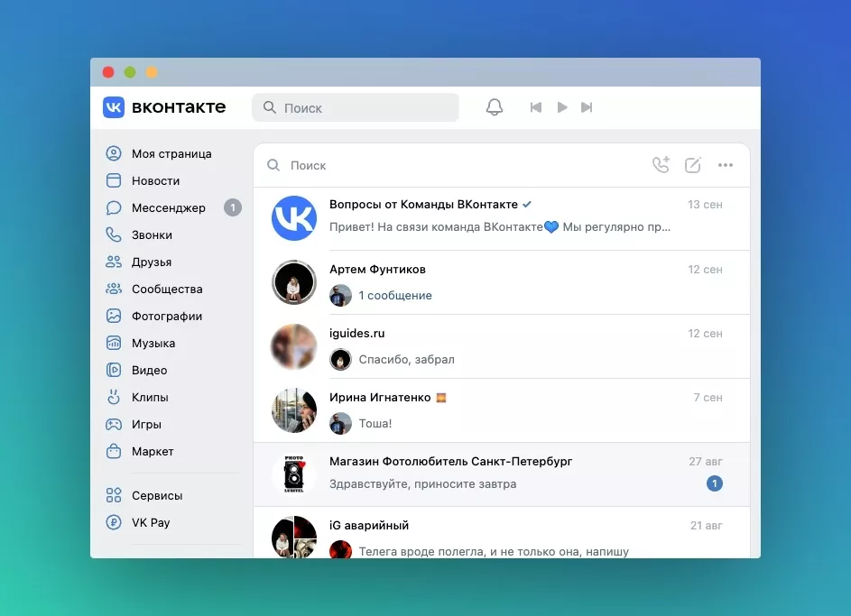The image size is (851, 616).
Task: Open chat with Артем Фунтиков
Action: 502,282
